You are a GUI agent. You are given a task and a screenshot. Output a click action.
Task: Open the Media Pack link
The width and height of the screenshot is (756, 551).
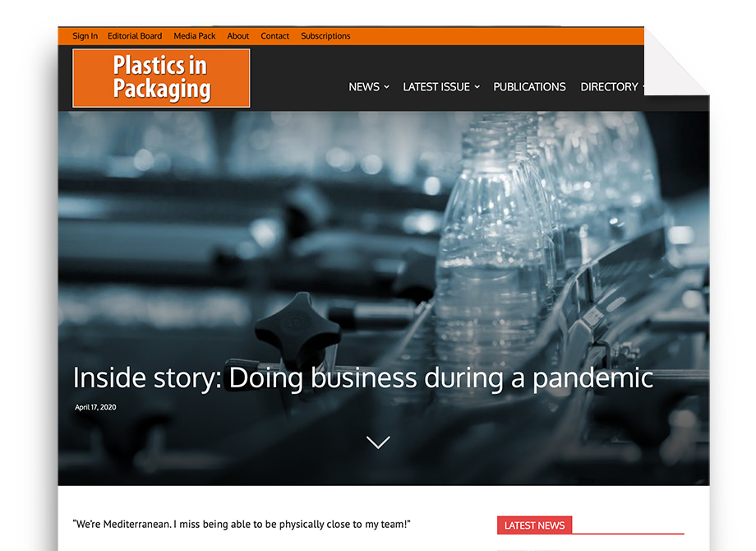tap(194, 36)
